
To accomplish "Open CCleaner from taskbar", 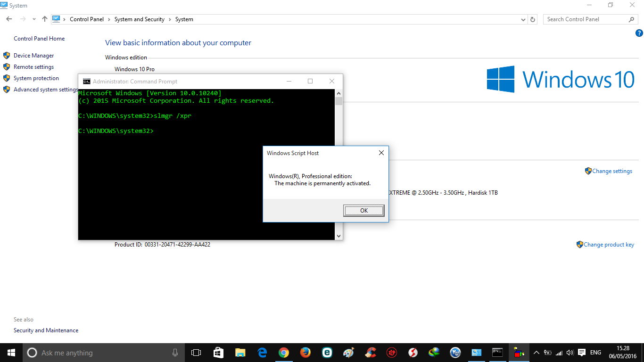I will pos(371,353).
